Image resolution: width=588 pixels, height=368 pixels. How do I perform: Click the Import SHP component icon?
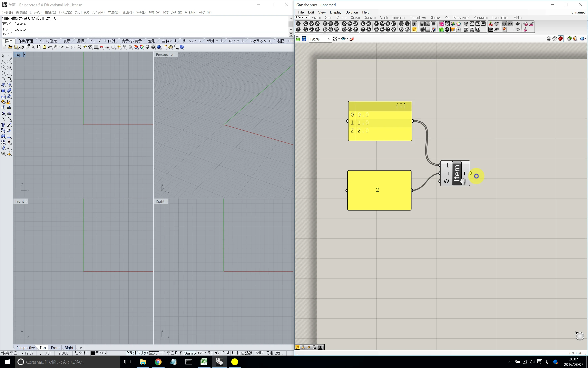(478, 29)
